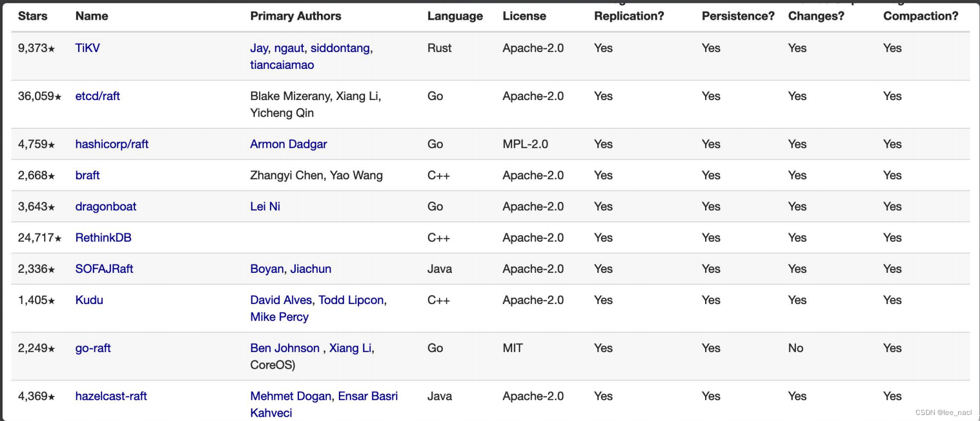Click Blake Mizerany, Xiang Li author text
The image size is (980, 421).
click(x=315, y=96)
